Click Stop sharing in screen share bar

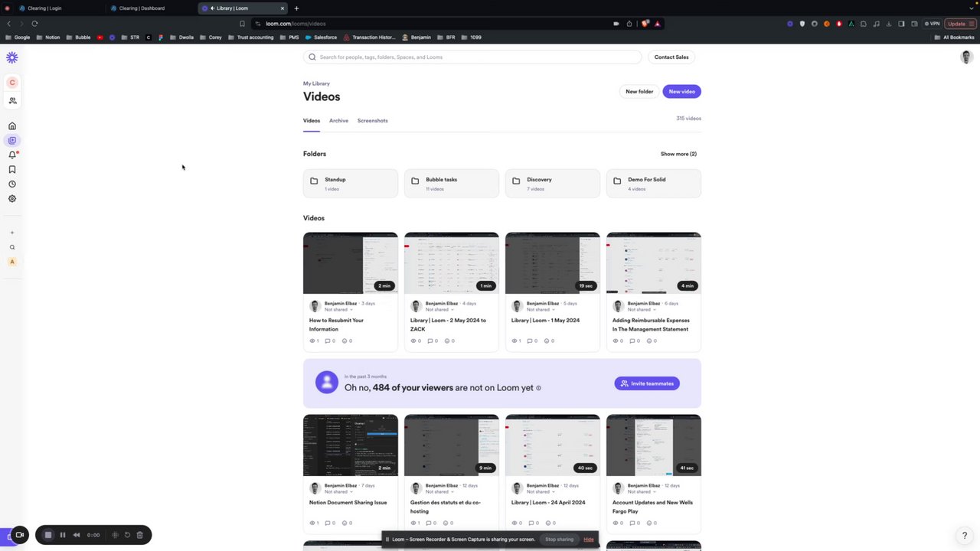point(559,540)
